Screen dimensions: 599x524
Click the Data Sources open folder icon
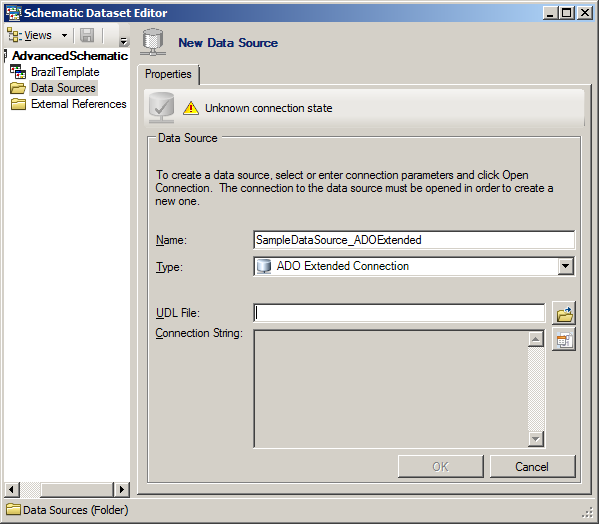tap(18, 88)
